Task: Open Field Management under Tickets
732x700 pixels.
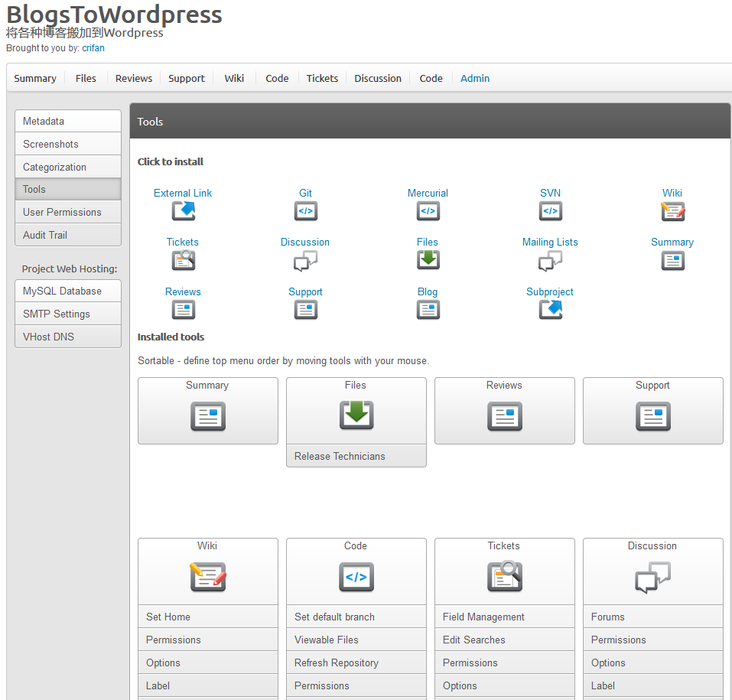Action: point(505,617)
